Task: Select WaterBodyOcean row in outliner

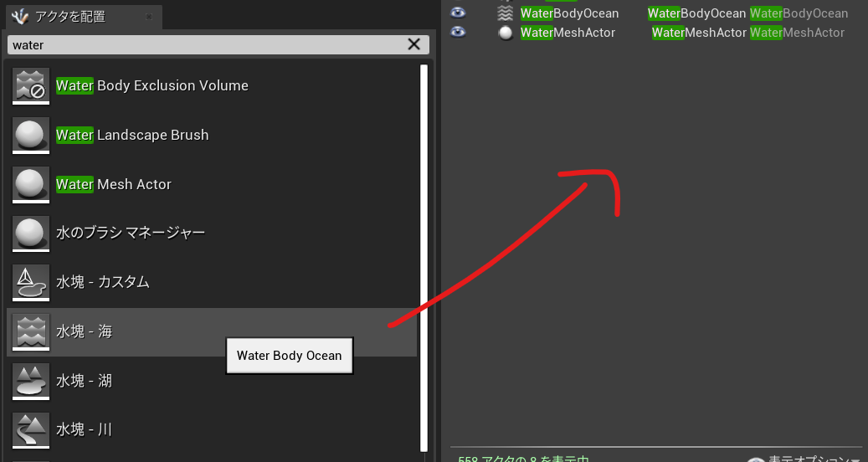Action: tap(656, 13)
